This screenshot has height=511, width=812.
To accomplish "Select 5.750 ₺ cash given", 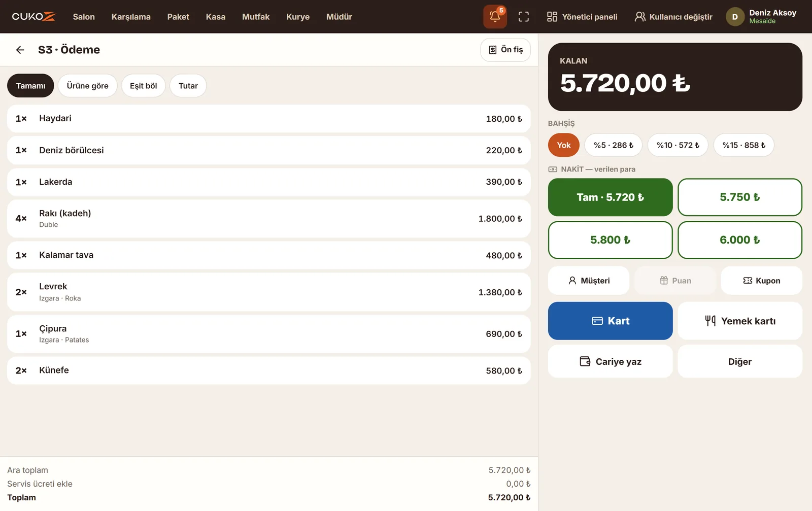I will pos(740,197).
